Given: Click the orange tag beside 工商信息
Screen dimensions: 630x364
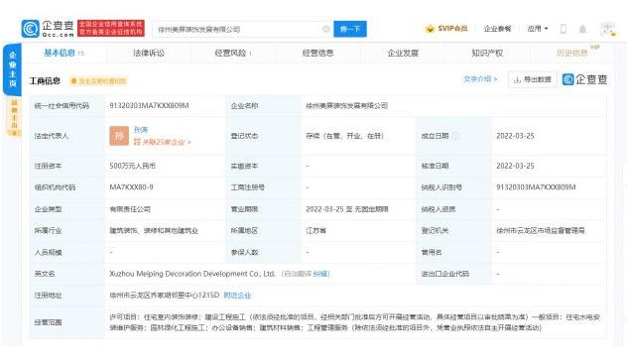Looking at the screenshot, I should [x=98, y=81].
